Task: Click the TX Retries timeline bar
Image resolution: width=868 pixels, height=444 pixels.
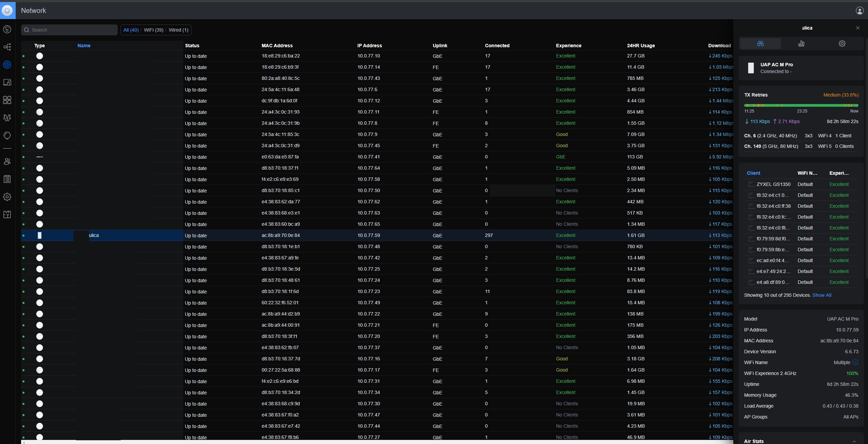Action: tap(801, 105)
